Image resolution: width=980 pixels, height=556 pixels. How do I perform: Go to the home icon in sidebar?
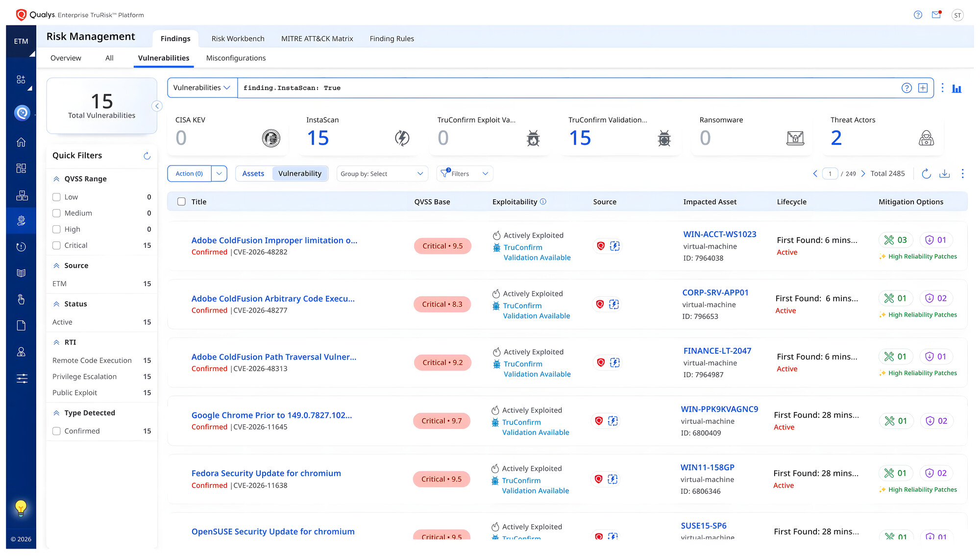click(x=21, y=142)
